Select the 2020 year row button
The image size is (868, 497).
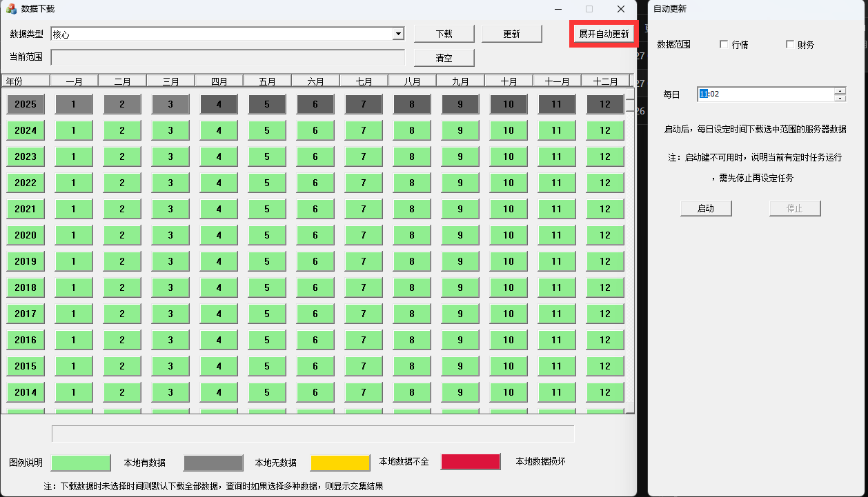click(26, 235)
